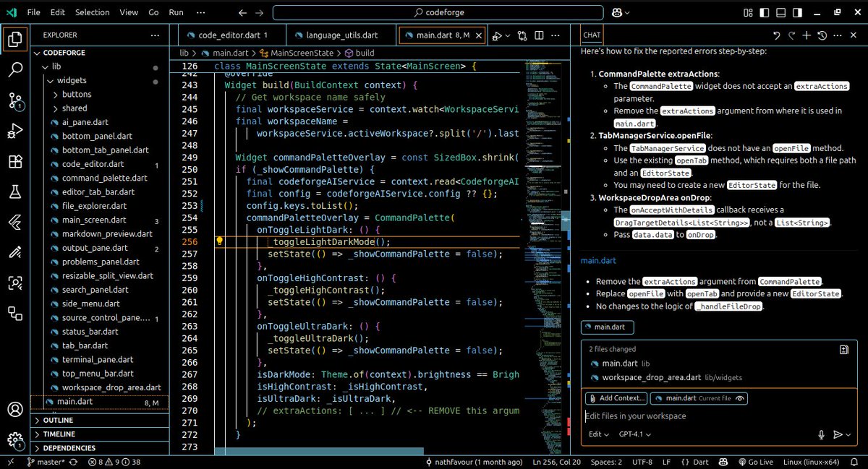The width and height of the screenshot is (868, 469).
Task: Switch to the language_utils.dart tab
Action: [341, 35]
